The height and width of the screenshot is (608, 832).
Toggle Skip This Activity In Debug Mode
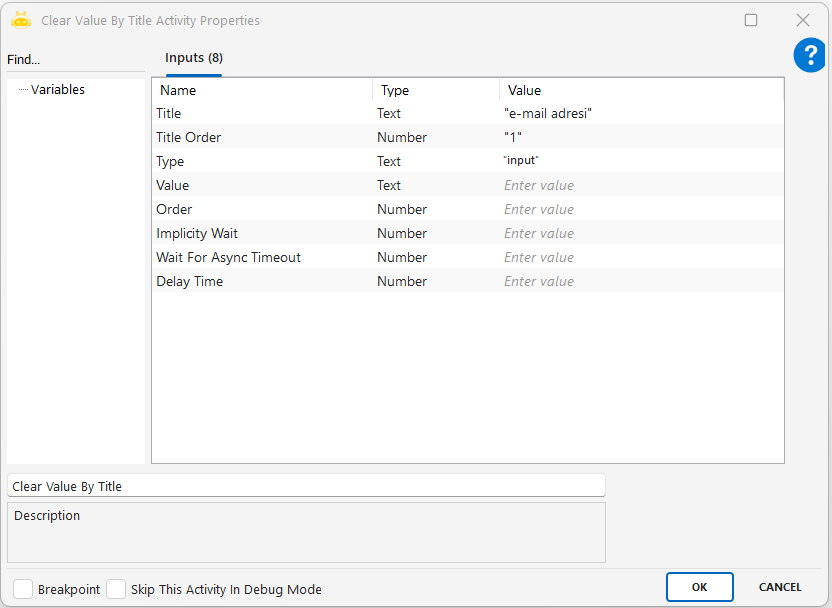[116, 589]
